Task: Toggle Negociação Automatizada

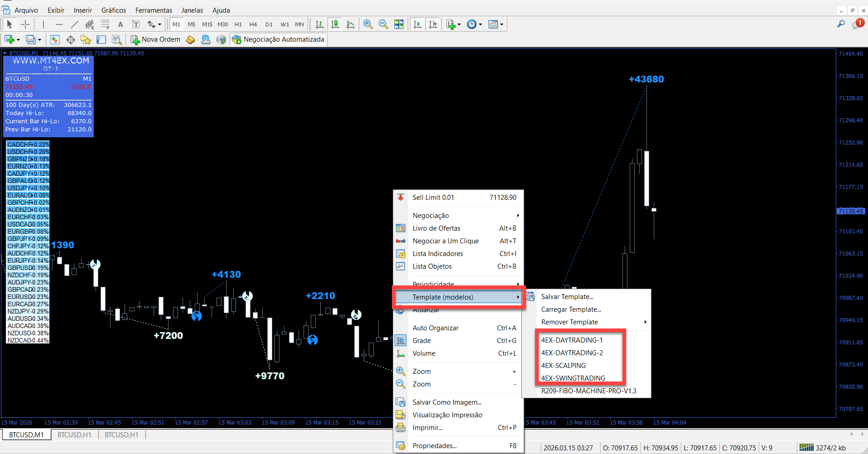Action: point(278,39)
